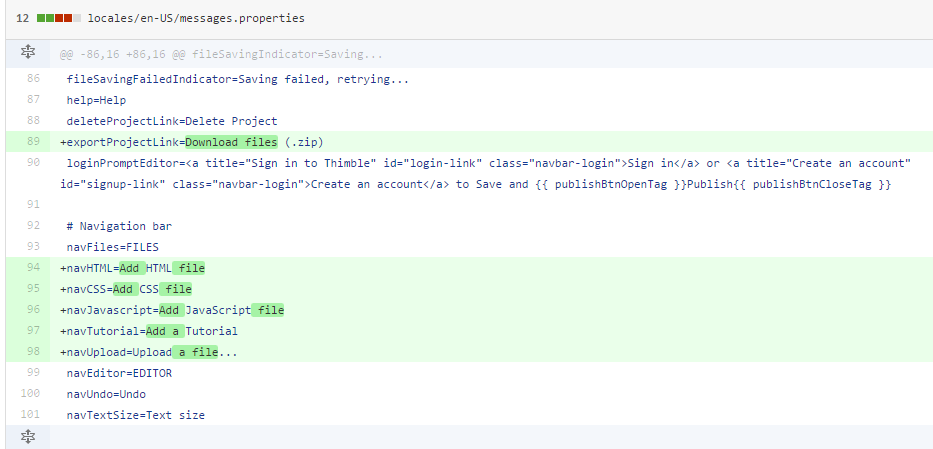Open the locales/en-US/messages.properties file path
The image size is (933, 449).
[196, 18]
